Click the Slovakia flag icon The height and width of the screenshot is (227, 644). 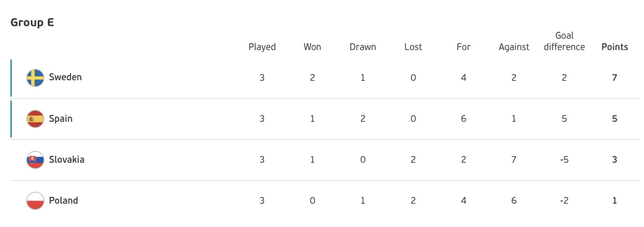35,160
